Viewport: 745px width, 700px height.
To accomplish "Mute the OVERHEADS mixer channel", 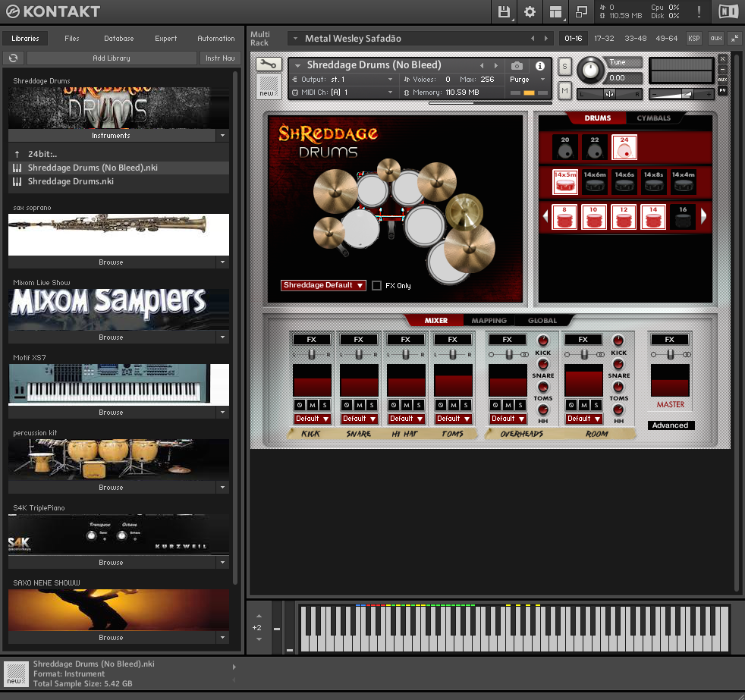I will point(508,405).
